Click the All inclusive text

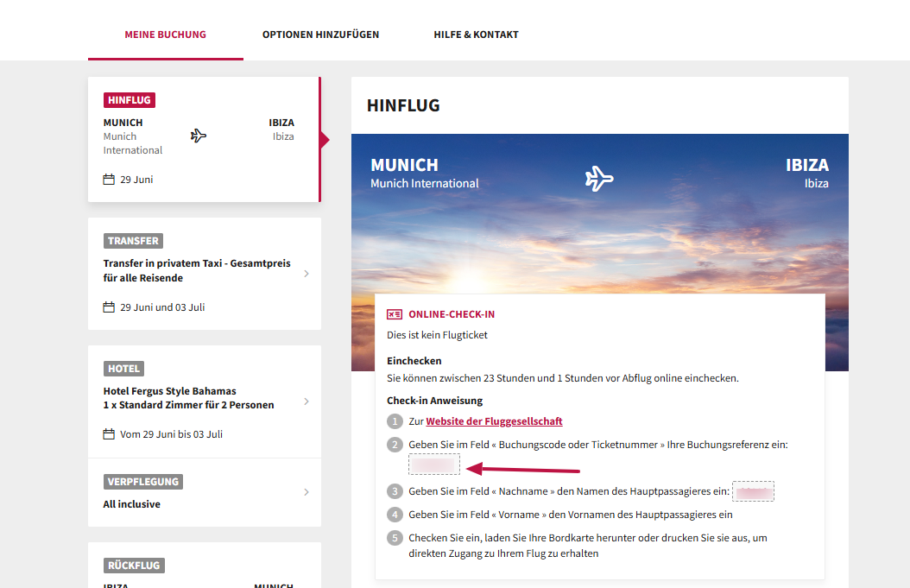point(132,504)
